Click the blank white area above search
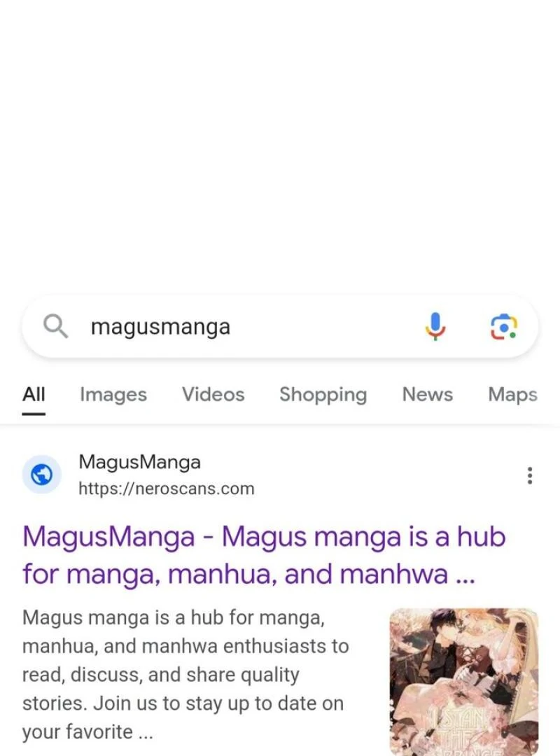The height and width of the screenshot is (756, 560). [x=280, y=145]
